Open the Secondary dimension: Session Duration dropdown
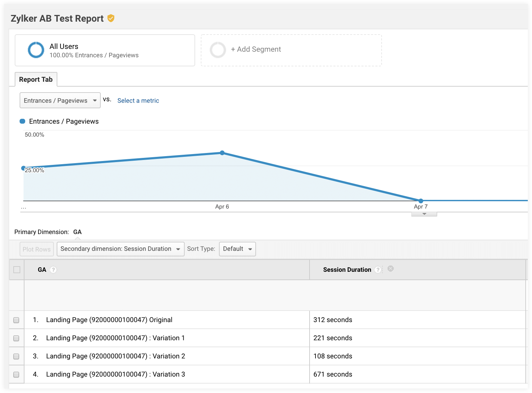Image resolution: width=532 pixels, height=393 pixels. (120, 249)
